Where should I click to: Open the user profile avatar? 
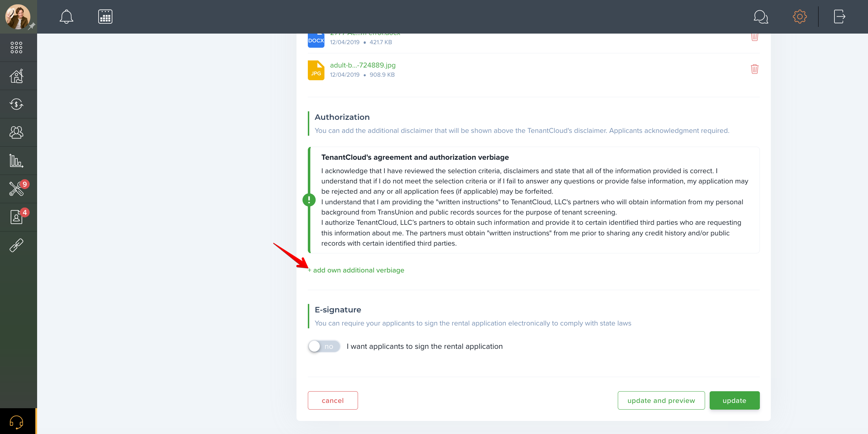click(18, 17)
